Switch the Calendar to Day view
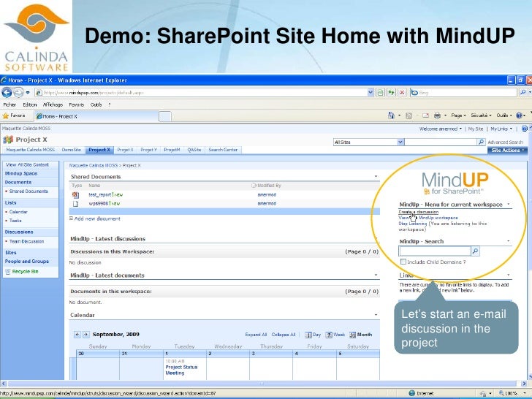 313,335
